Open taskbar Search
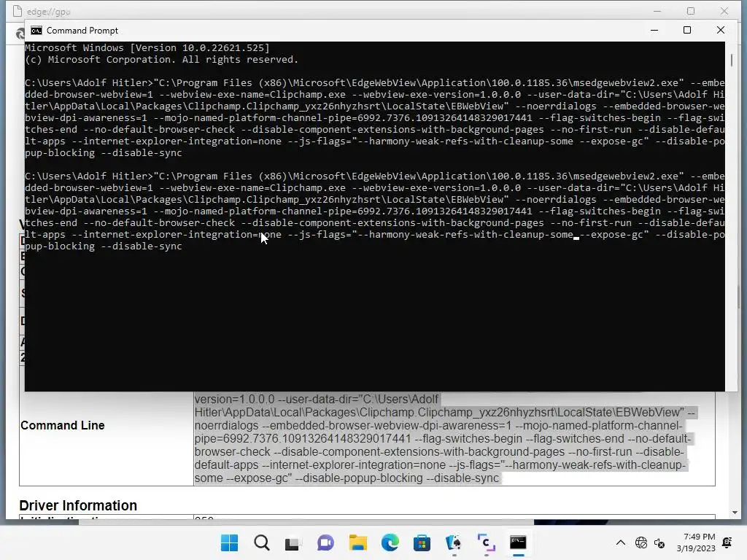747x560 pixels. pos(262,542)
